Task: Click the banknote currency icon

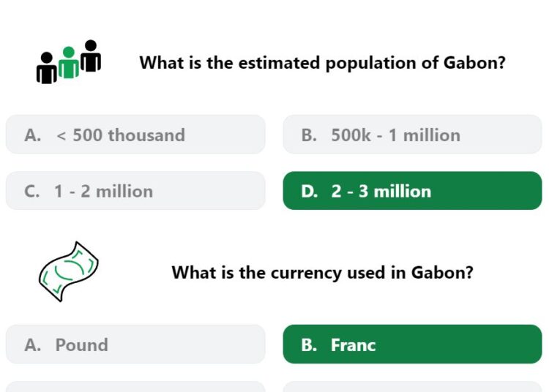Action: click(69, 272)
